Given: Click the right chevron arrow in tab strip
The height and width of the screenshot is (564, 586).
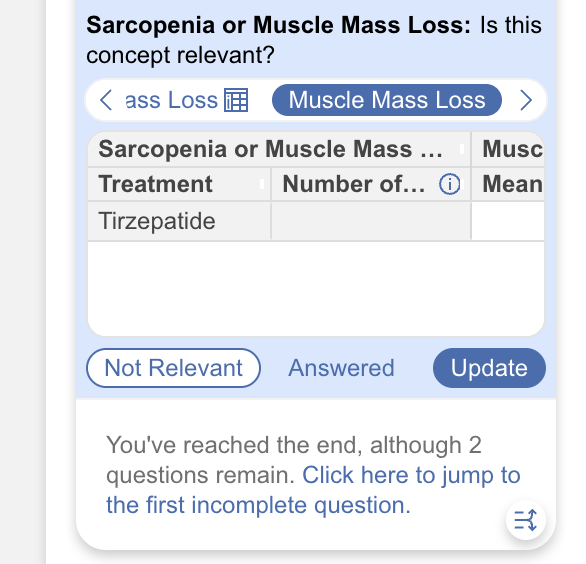Looking at the screenshot, I should point(526,100).
